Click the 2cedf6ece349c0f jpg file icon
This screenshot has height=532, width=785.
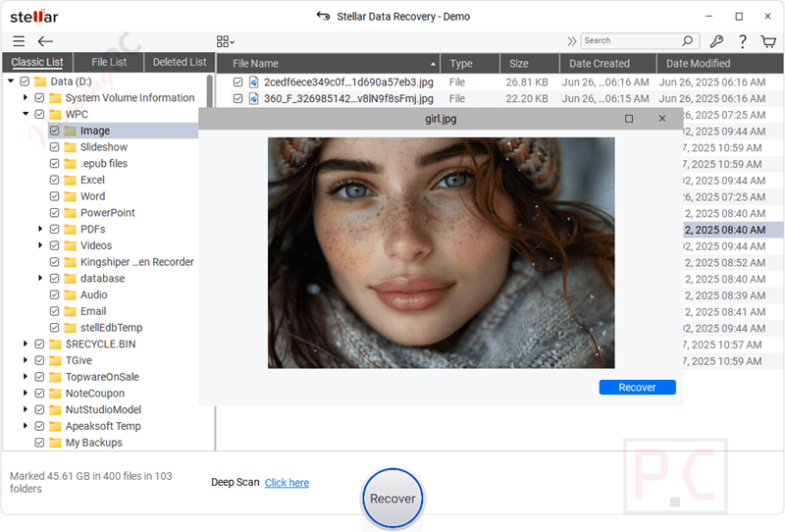(254, 82)
